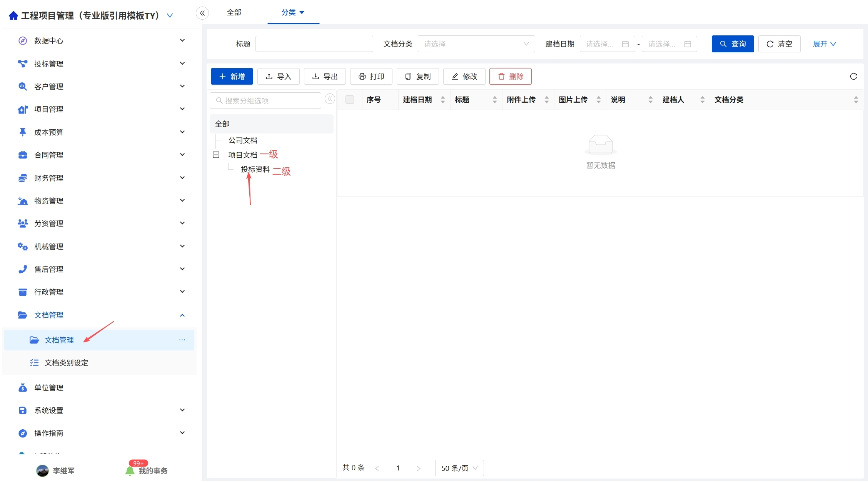868x482 pixels.
Task: Click the 清空 clear button
Action: coord(779,43)
